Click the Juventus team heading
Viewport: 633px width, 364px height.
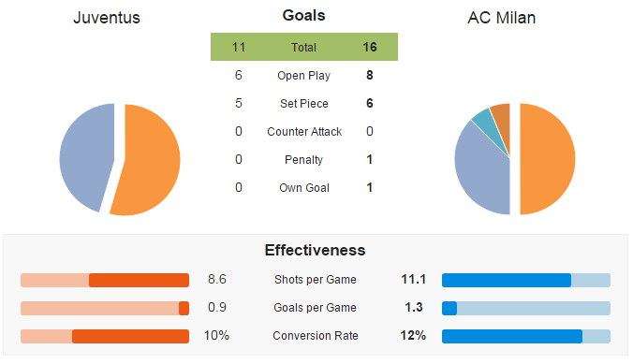pyautogui.click(x=107, y=18)
